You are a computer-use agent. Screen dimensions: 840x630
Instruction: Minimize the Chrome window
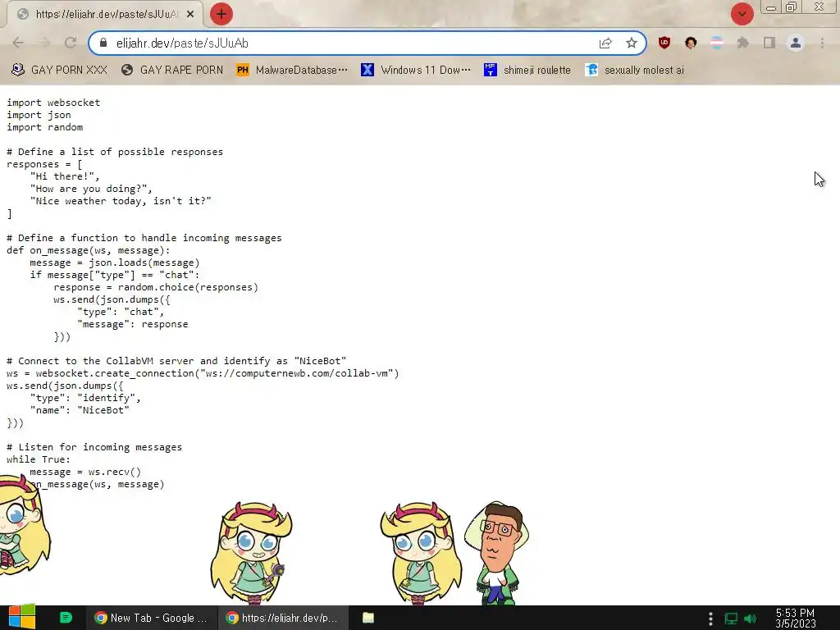click(x=771, y=7)
